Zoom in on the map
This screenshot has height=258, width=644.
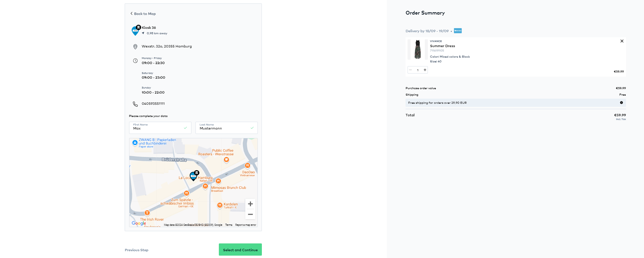(250, 204)
